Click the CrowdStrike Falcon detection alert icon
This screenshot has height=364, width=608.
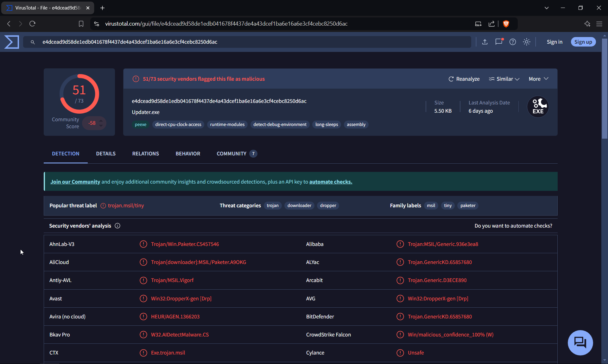coord(400,335)
